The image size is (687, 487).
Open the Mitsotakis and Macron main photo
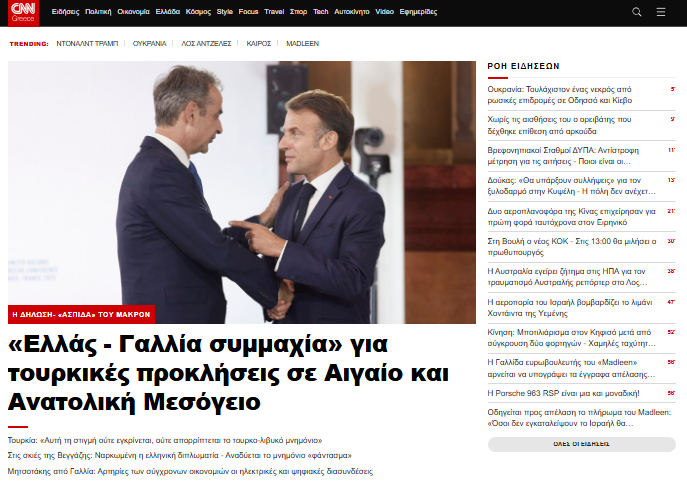(242, 192)
